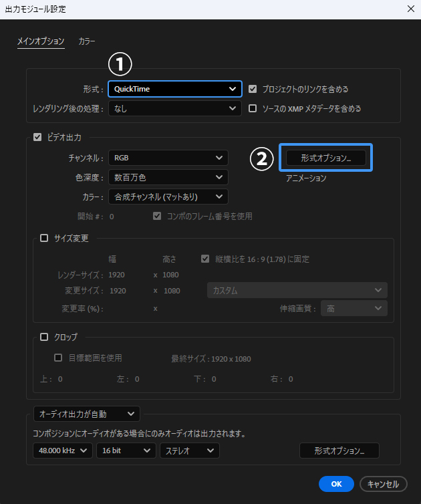Click the audio 形式オプション button
Image resolution: width=421 pixels, height=504 pixels.
tap(339, 451)
